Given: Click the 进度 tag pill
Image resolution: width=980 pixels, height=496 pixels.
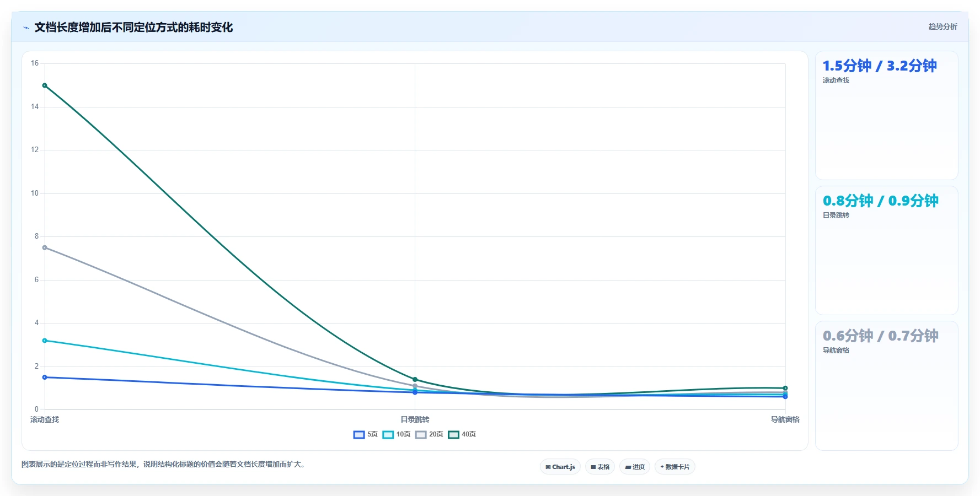Looking at the screenshot, I should tap(635, 467).
